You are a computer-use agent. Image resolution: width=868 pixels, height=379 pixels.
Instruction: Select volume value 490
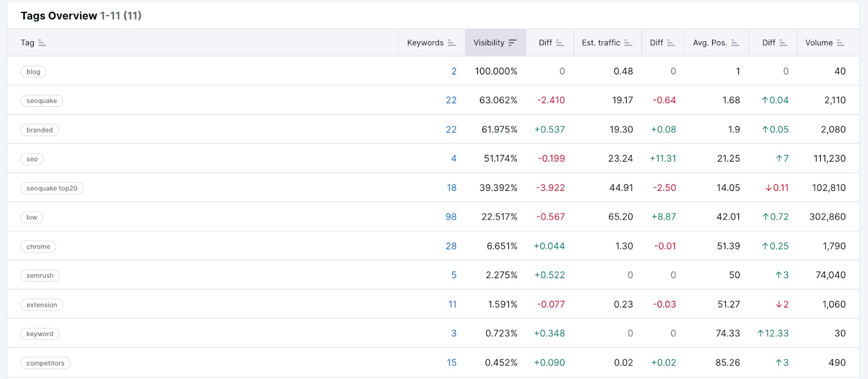coord(837,363)
